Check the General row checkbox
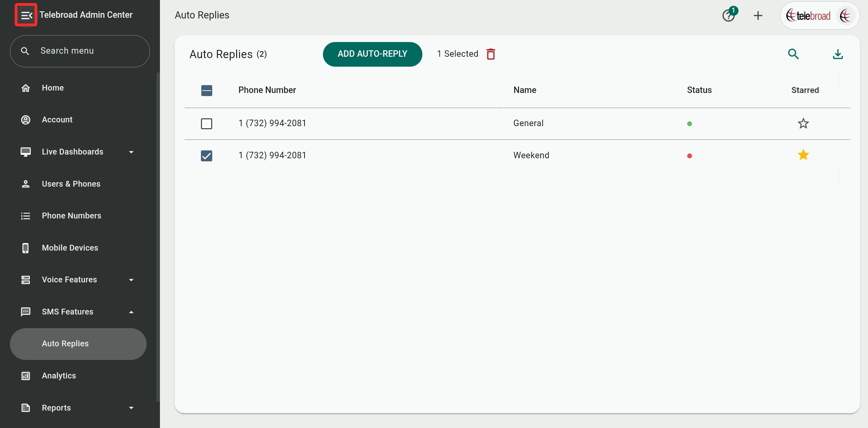The height and width of the screenshot is (428, 868). 206,123
